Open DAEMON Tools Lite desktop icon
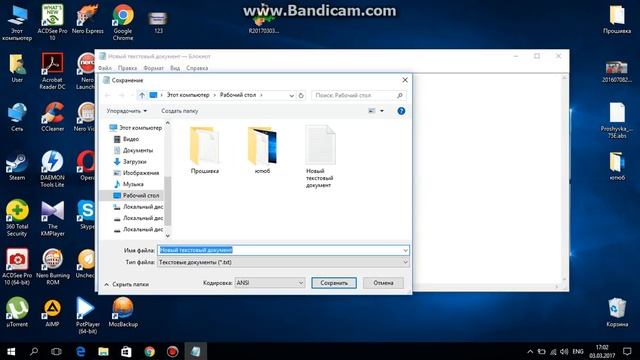Viewport: 640px width, 360px height. [x=52, y=169]
